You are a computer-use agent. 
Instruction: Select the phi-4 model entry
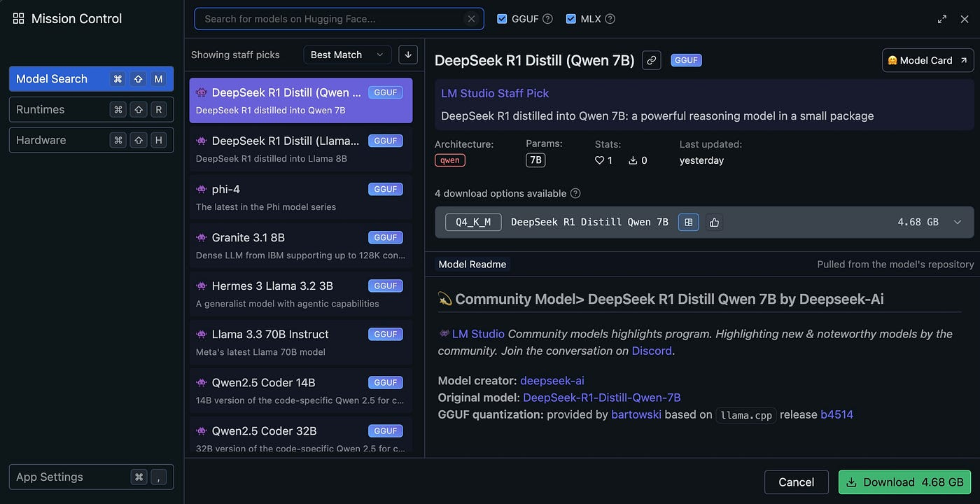pyautogui.click(x=301, y=197)
